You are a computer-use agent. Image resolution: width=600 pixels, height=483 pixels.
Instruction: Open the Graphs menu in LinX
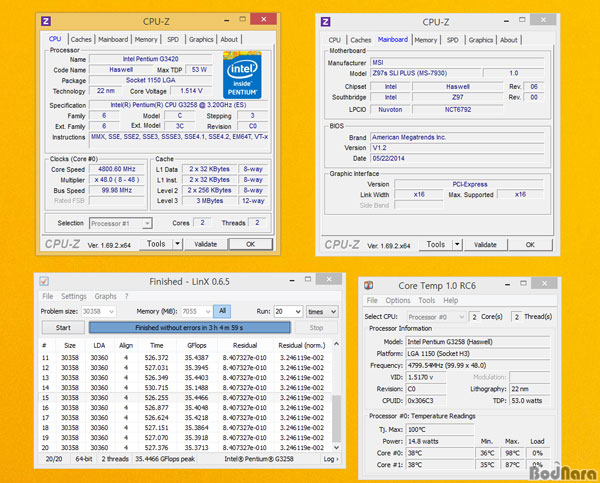tap(105, 296)
